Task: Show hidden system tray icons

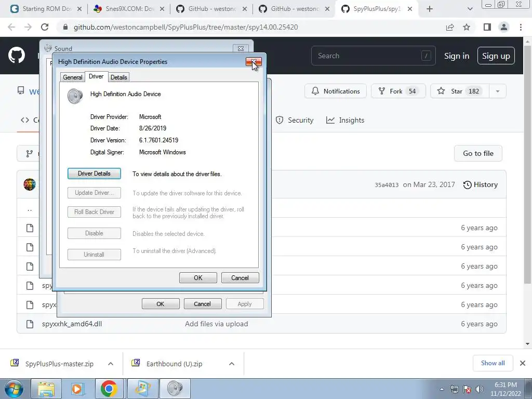Action: pyautogui.click(x=442, y=389)
